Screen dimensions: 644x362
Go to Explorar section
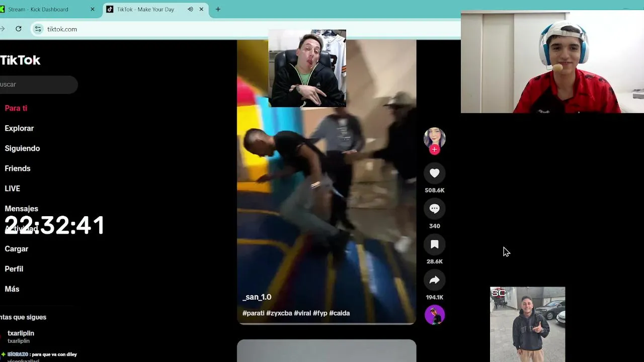click(19, 128)
